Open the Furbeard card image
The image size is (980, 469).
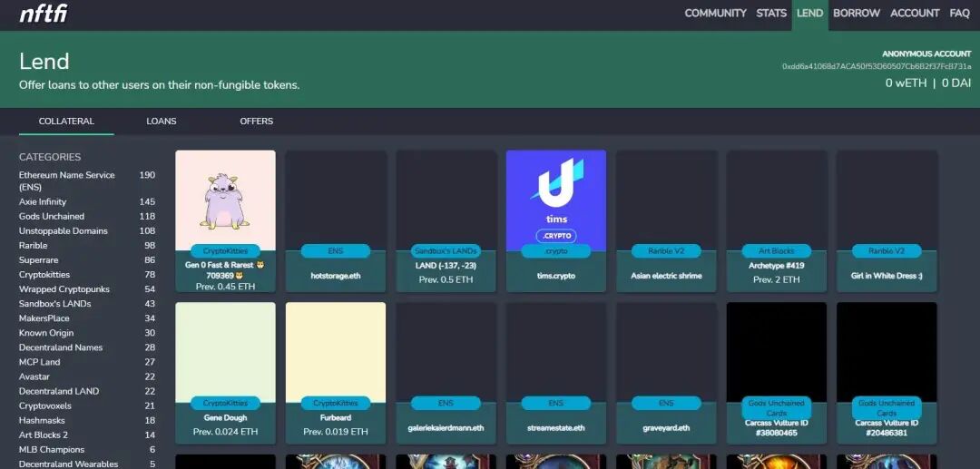click(x=336, y=353)
